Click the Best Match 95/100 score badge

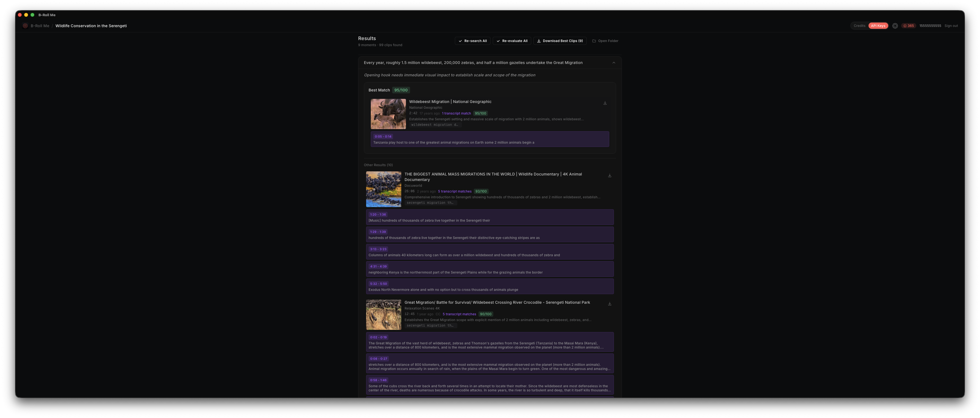[401, 90]
